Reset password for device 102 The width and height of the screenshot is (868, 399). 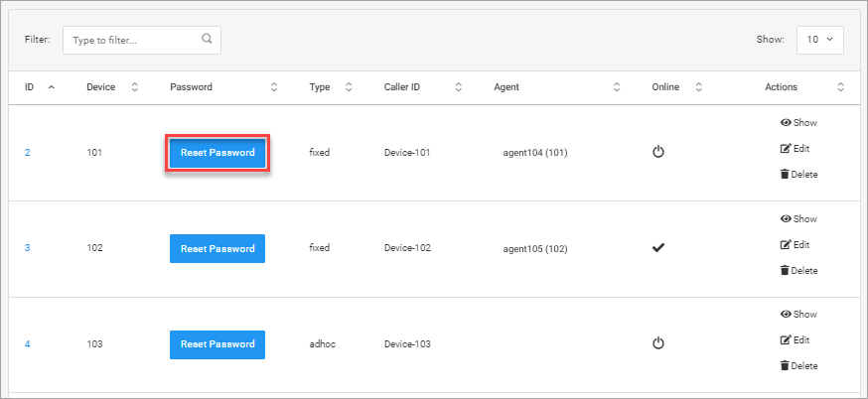tap(217, 248)
